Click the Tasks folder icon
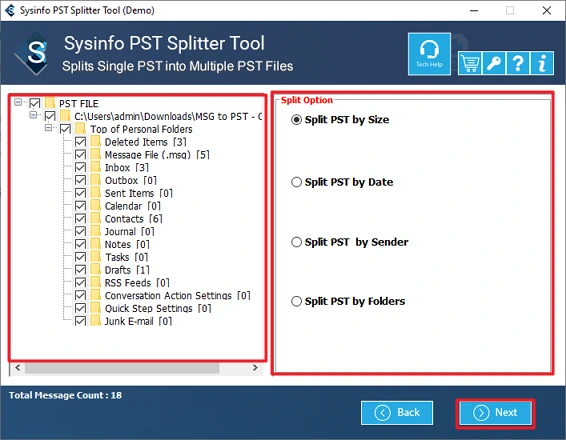The height and width of the screenshot is (440, 566). (x=95, y=257)
